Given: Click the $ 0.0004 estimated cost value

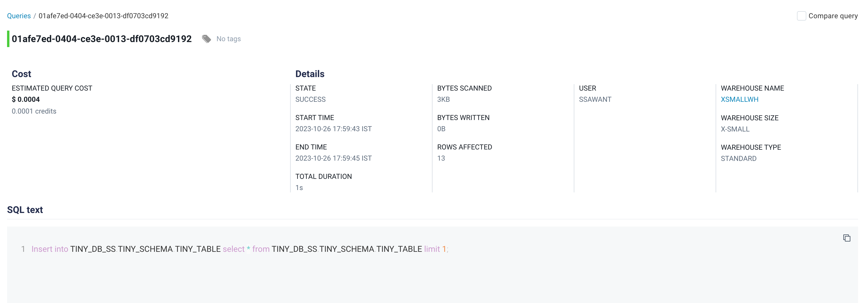Looking at the screenshot, I should tap(26, 99).
